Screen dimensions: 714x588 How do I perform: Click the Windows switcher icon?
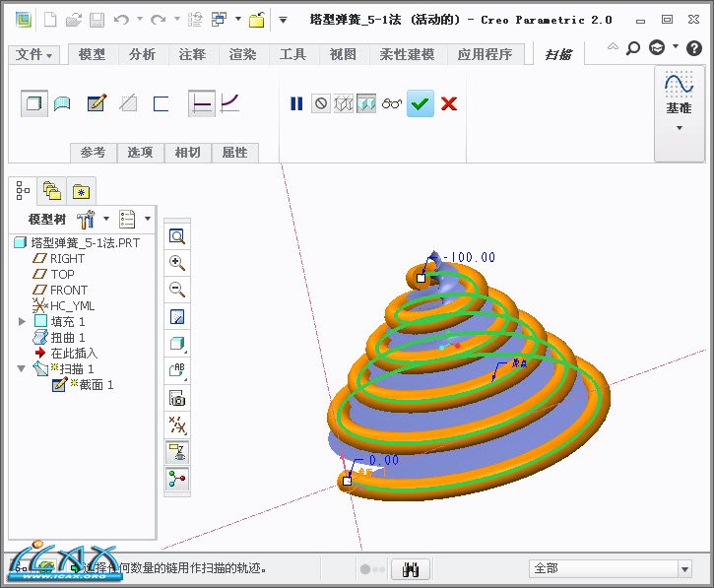pos(219,20)
